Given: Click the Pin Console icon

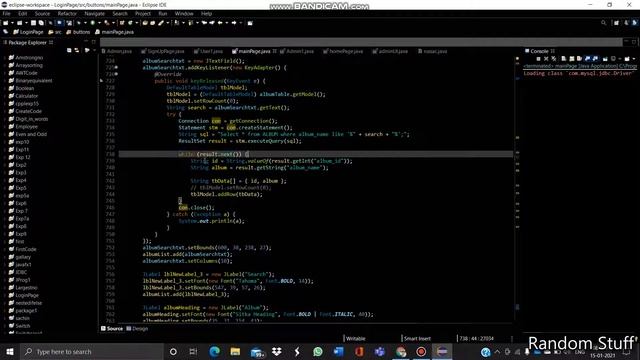Looking at the screenshot, I should pos(605,59).
